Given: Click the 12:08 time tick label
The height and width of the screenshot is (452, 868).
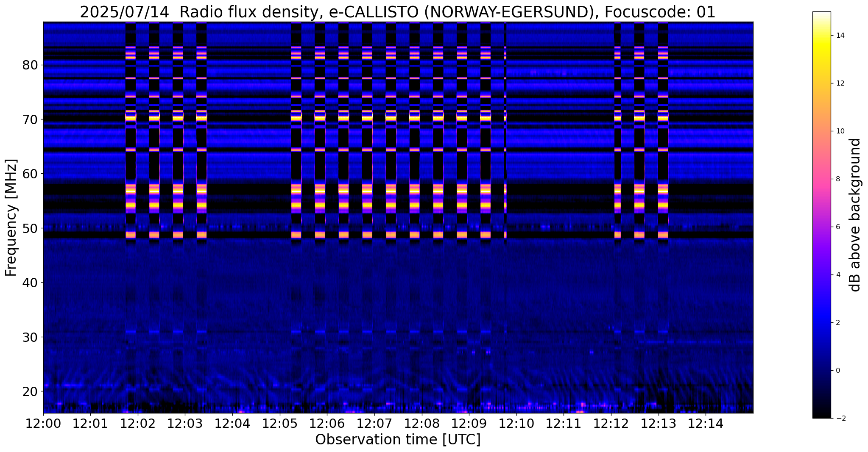Looking at the screenshot, I should coord(422,423).
